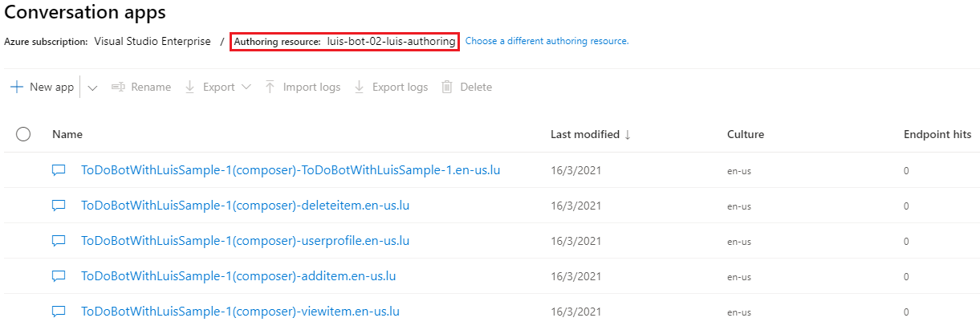Expand the New app dropdown chevron
The width and height of the screenshot is (980, 326).
(92, 88)
